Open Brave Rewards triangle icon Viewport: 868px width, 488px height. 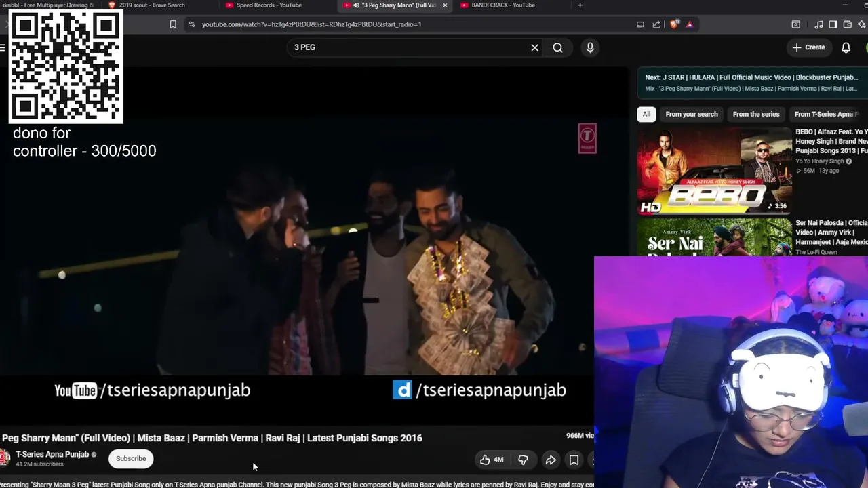point(690,24)
